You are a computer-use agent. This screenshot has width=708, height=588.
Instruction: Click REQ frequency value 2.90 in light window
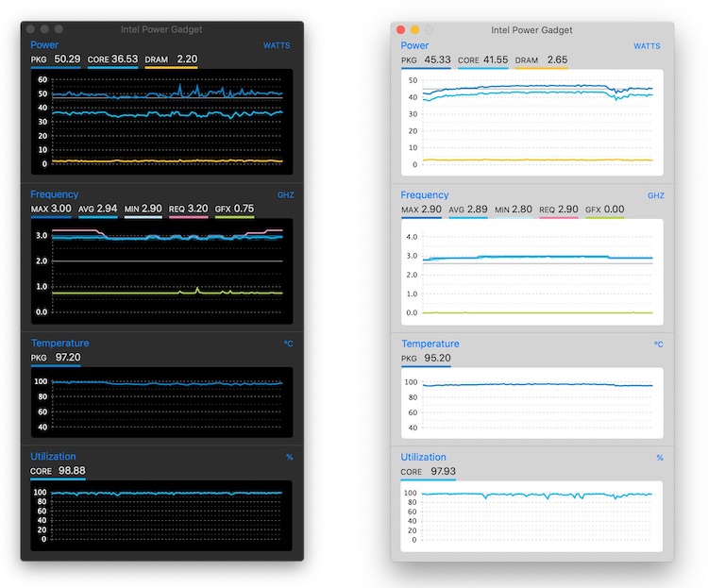(568, 210)
